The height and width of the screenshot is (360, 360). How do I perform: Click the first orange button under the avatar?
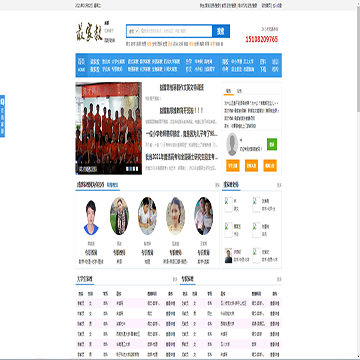pyautogui.click(x=233, y=165)
